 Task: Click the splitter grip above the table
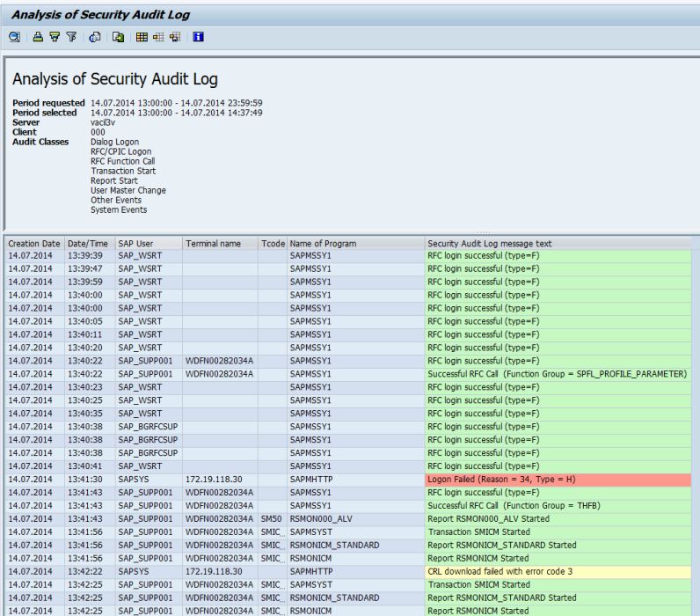(484, 232)
